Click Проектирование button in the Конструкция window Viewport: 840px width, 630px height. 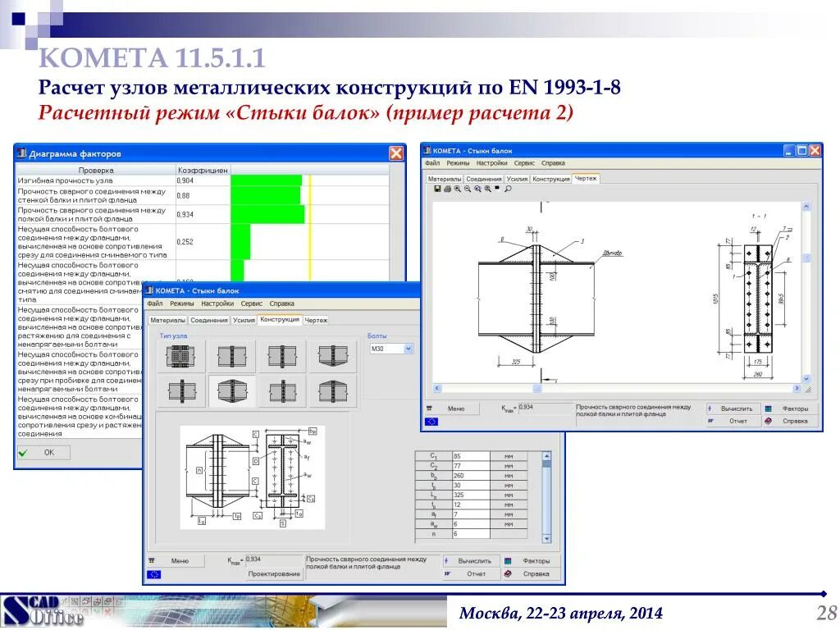pos(274,574)
